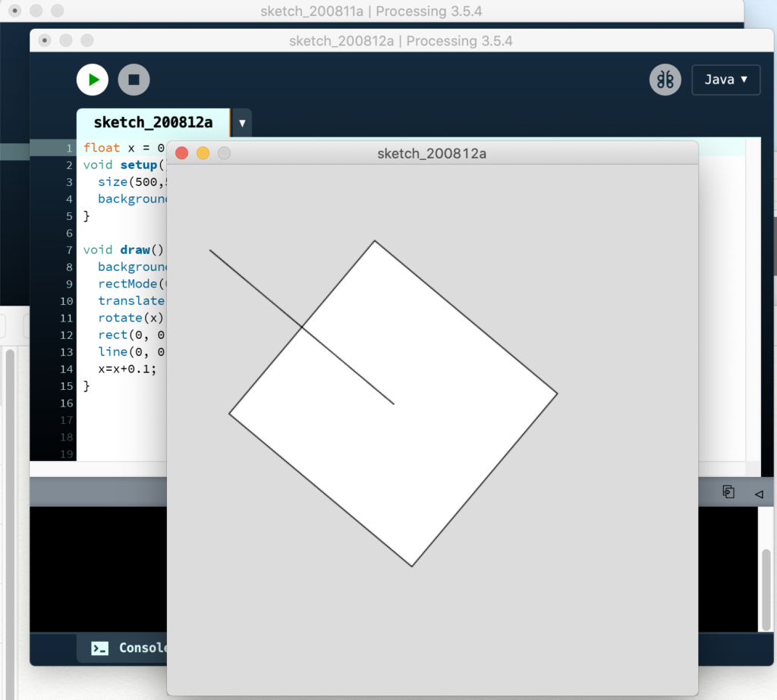Collapse the console with triangle arrow
The width and height of the screenshot is (777, 700).
click(758, 494)
